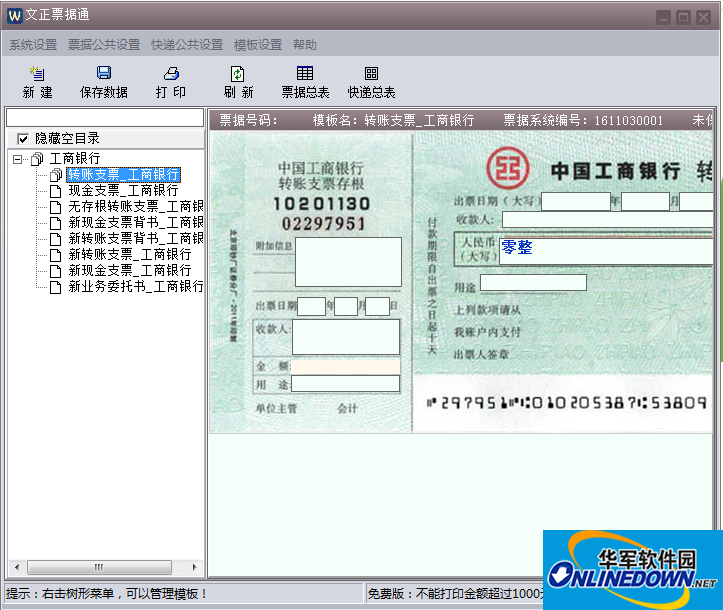Click the cheque 收款人 field
This screenshot has height=610, width=723.
[608, 219]
